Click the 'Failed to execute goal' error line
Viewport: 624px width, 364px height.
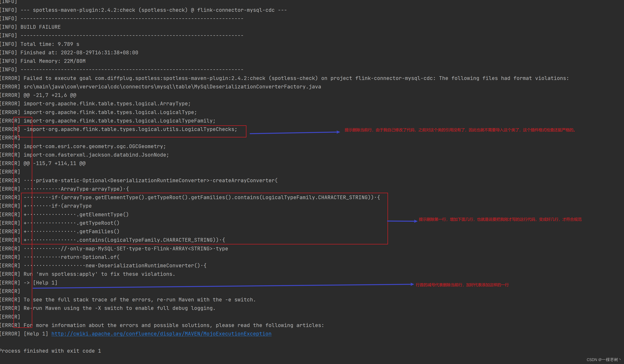[x=285, y=78]
